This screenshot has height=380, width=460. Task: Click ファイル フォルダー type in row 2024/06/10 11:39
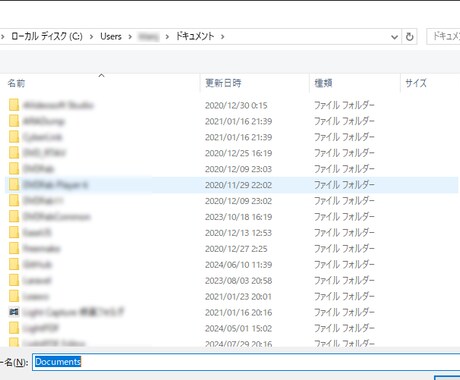click(344, 265)
